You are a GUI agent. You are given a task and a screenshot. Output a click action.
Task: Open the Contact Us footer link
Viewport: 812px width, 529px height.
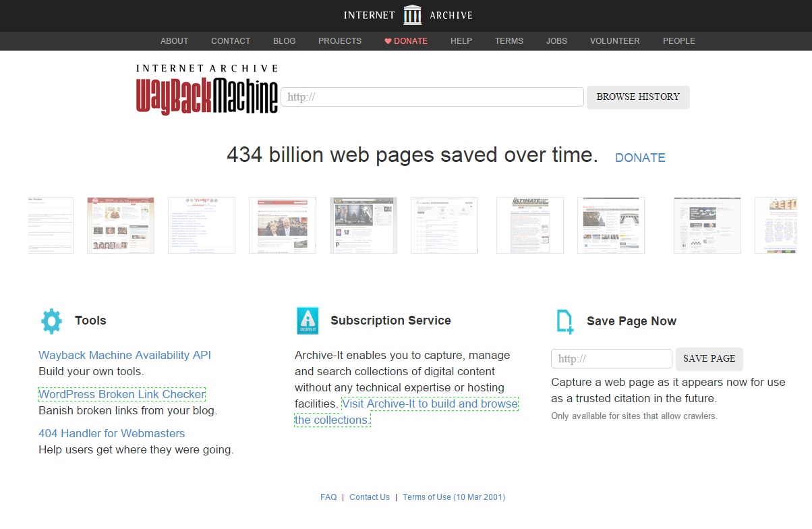370,497
